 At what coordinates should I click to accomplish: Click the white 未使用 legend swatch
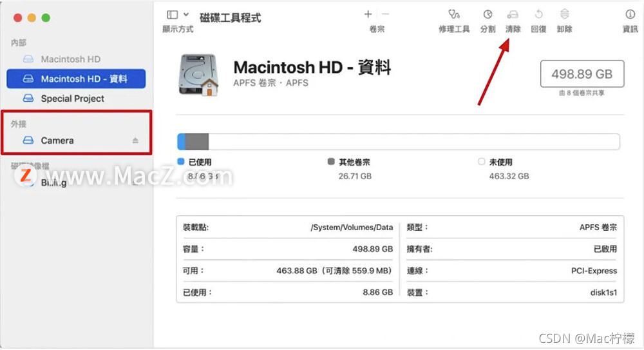pos(481,162)
